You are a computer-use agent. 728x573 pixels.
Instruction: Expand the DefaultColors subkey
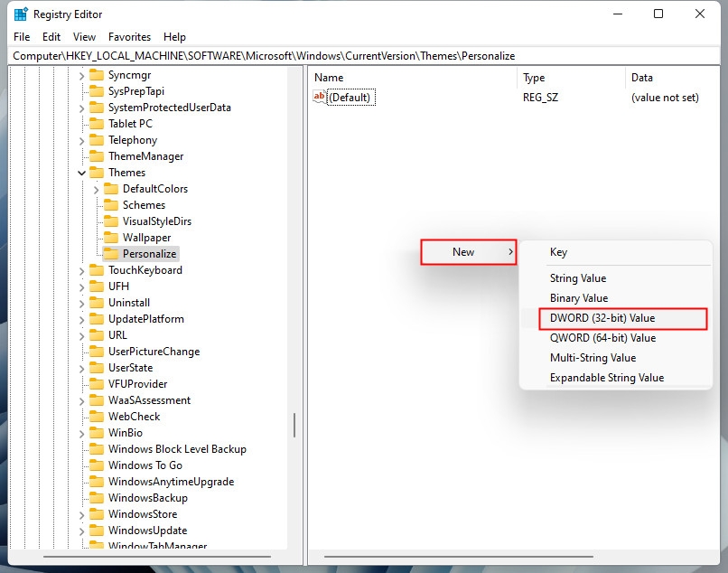[96, 189]
